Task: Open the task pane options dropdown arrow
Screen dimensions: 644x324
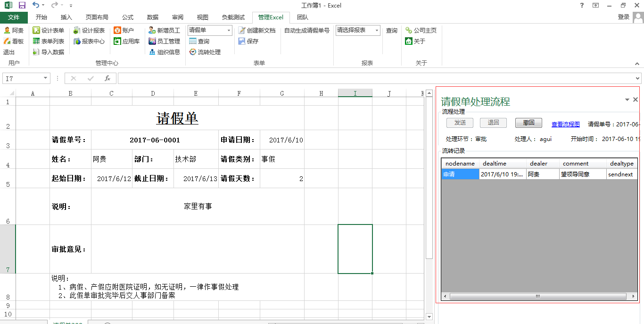Action: point(627,100)
